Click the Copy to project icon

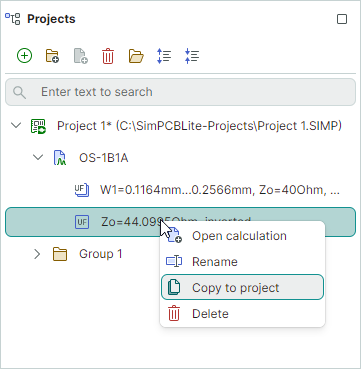[x=174, y=287]
